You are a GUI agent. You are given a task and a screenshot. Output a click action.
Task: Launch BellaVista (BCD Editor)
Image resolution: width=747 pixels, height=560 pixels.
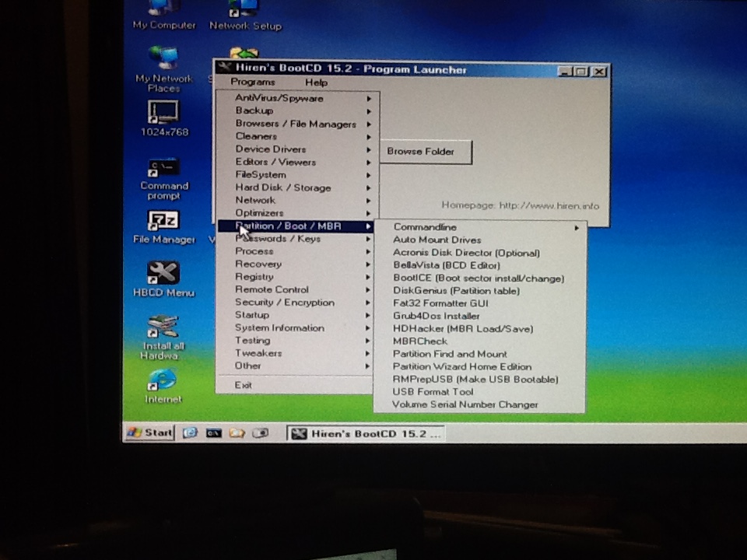click(480, 265)
